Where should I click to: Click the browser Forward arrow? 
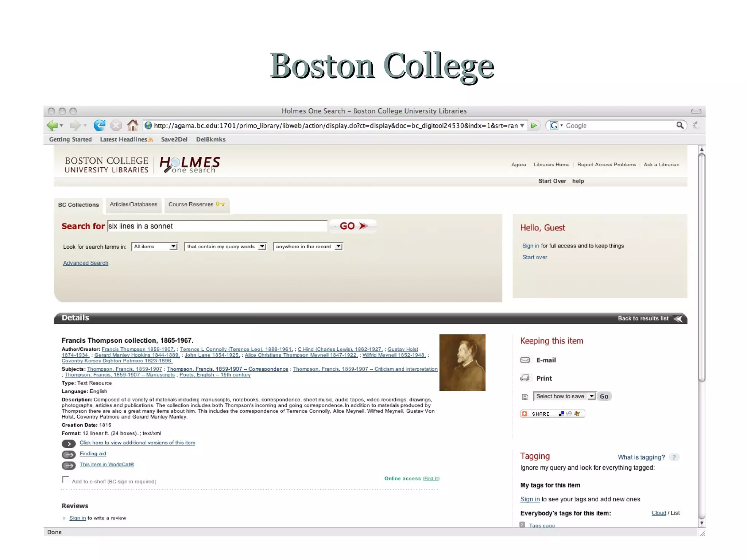click(75, 125)
